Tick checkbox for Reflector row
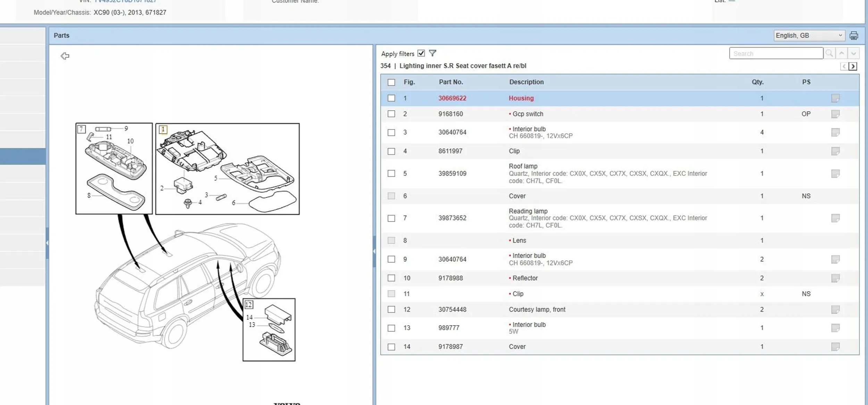 (391, 278)
